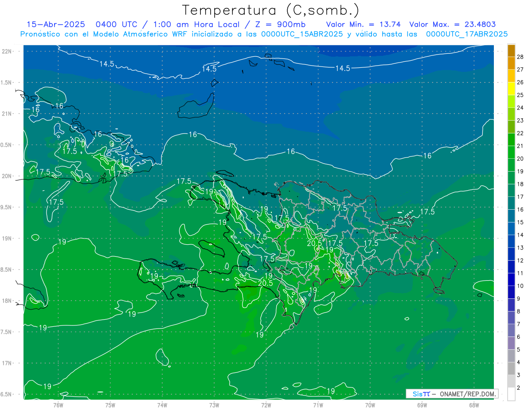The image size is (532, 411).
Task: Select the "Valor Min. = 13.74" readout
Action: [x=363, y=25]
